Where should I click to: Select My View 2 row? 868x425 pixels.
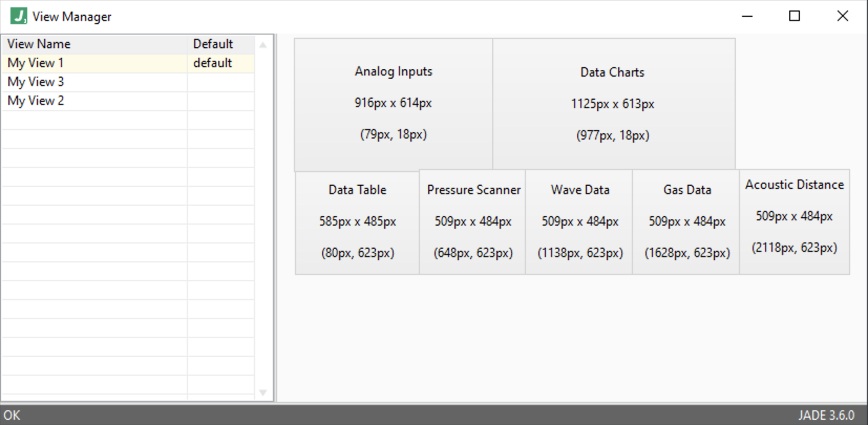click(x=128, y=101)
